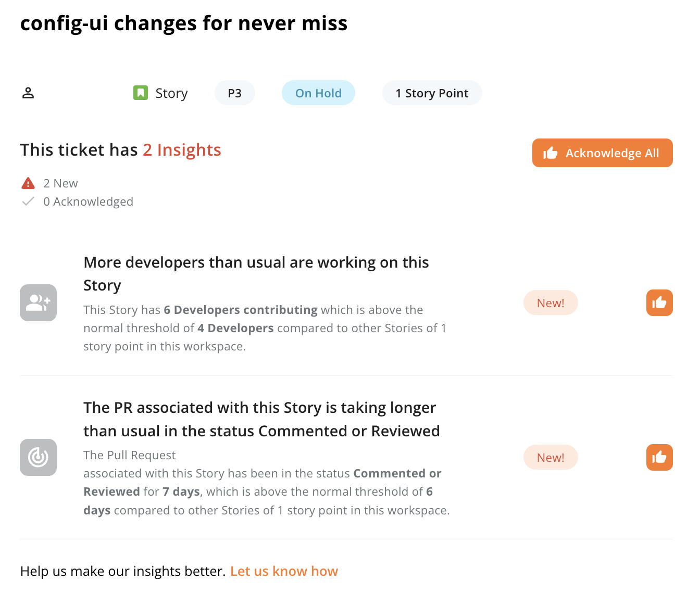This screenshot has width=700, height=605.
Task: Click the New! tag on developers insight
Action: [551, 302]
